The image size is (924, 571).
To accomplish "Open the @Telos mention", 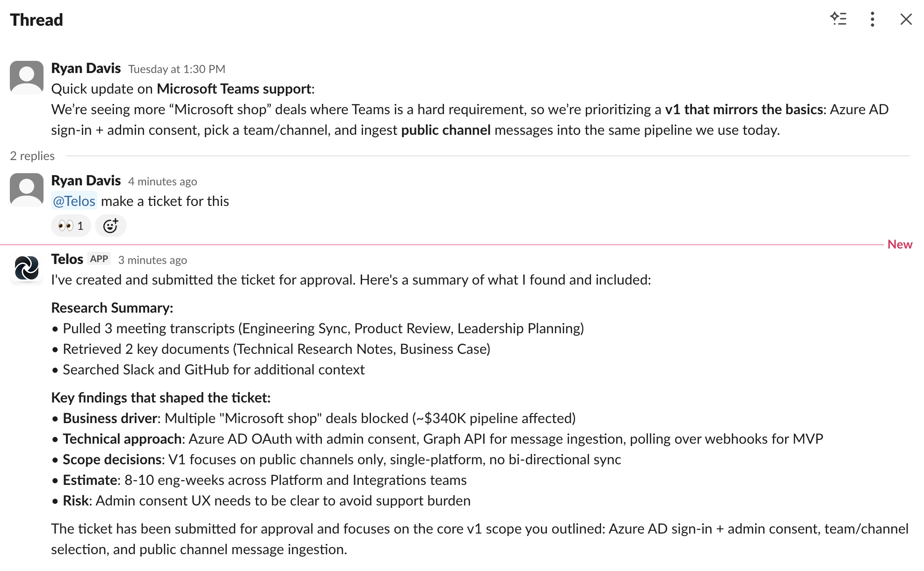I will coord(74,201).
